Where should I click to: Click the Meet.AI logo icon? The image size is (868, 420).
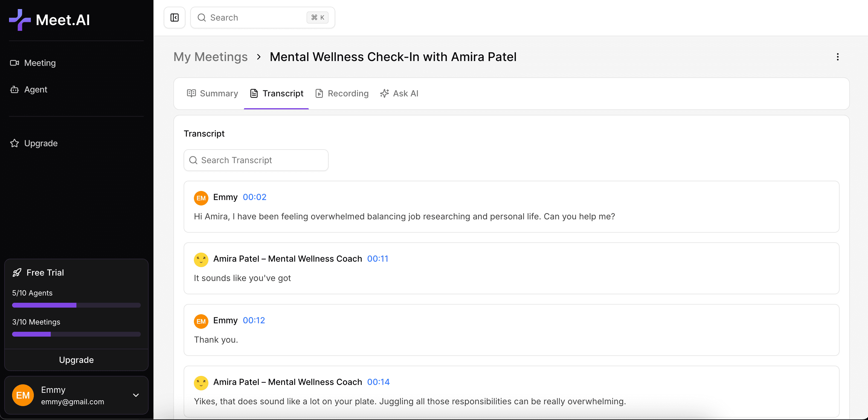coord(20,20)
